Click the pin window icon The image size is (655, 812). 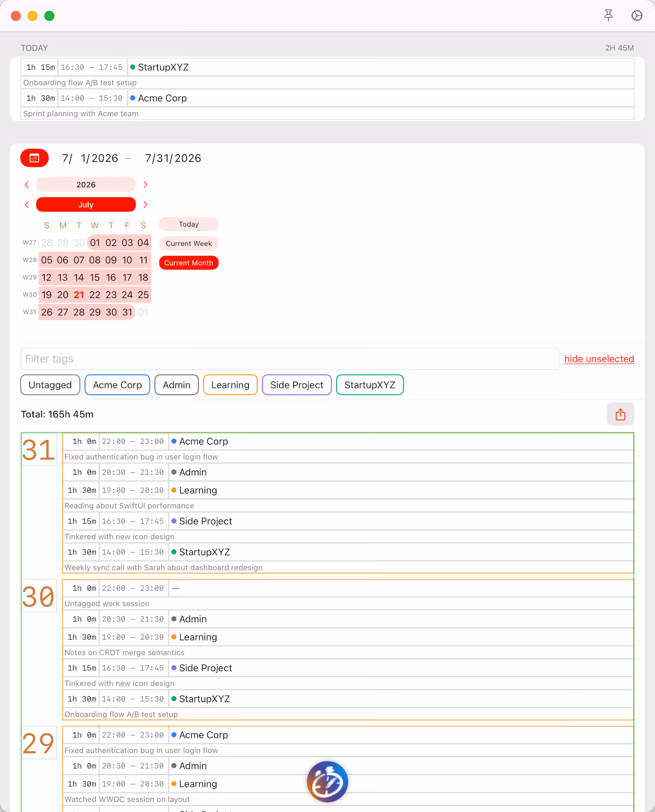pos(609,16)
